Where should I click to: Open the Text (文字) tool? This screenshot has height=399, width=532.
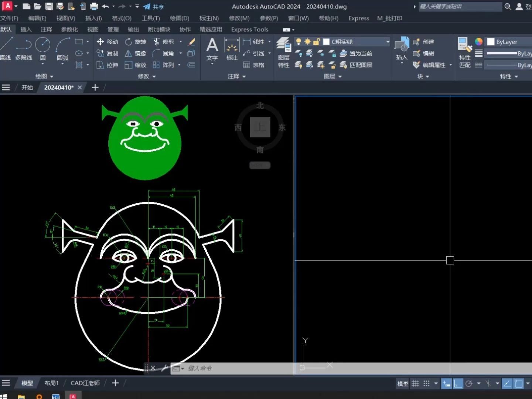pyautogui.click(x=212, y=49)
